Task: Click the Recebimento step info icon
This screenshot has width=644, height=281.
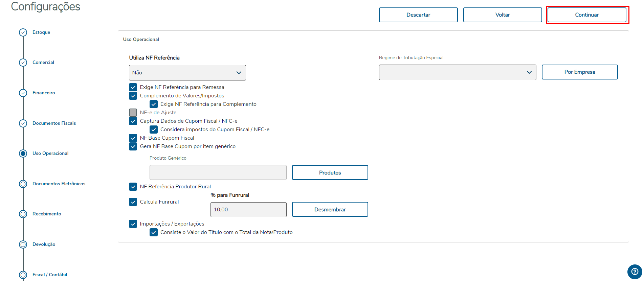Action: pyautogui.click(x=23, y=214)
